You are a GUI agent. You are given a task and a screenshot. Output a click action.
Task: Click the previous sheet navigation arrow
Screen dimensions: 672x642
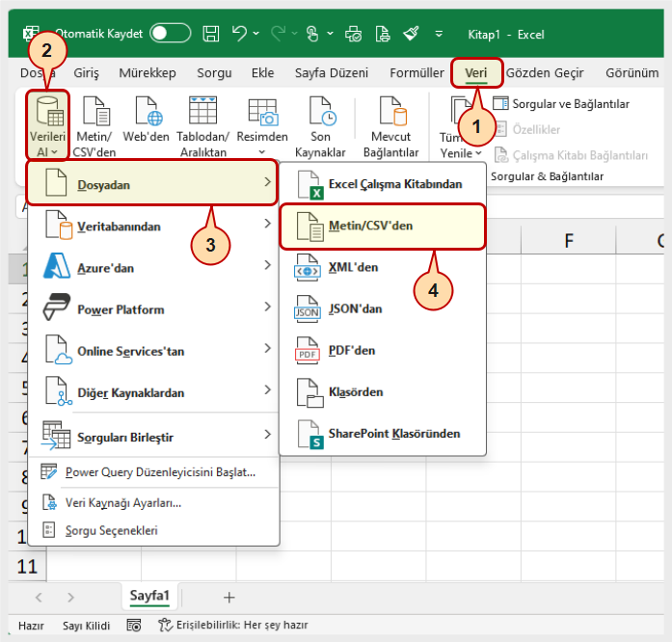(x=39, y=597)
